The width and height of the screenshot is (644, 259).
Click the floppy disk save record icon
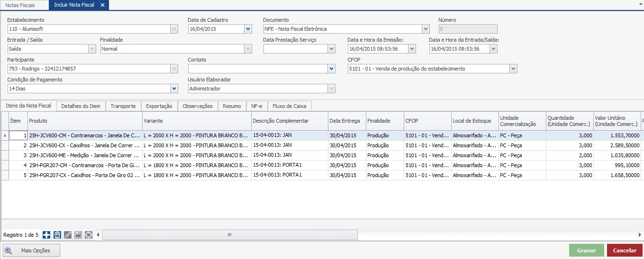(x=78, y=235)
